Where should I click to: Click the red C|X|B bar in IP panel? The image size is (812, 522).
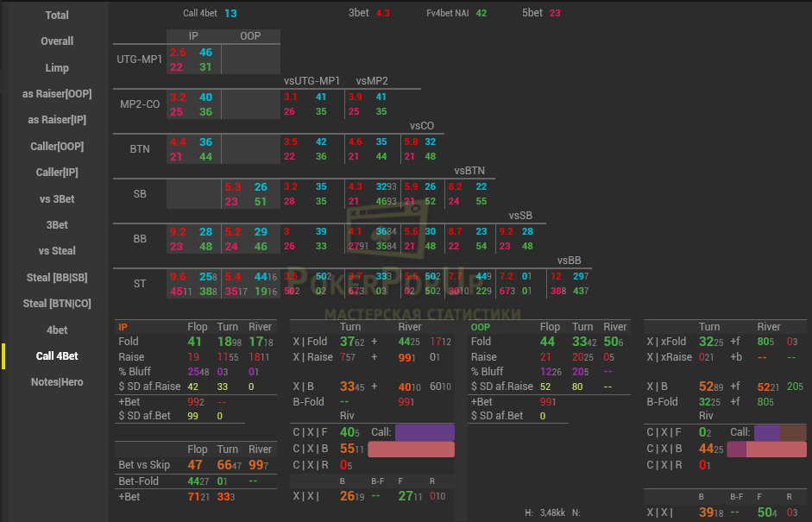(411, 450)
